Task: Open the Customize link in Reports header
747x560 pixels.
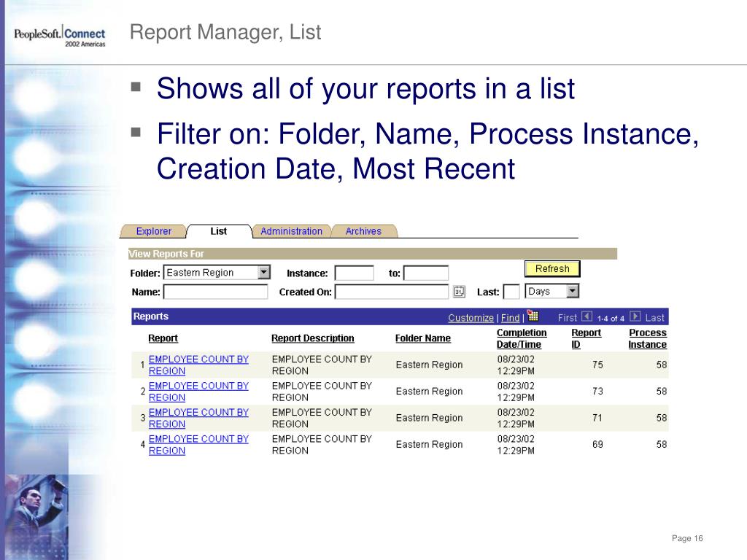Action: point(471,318)
